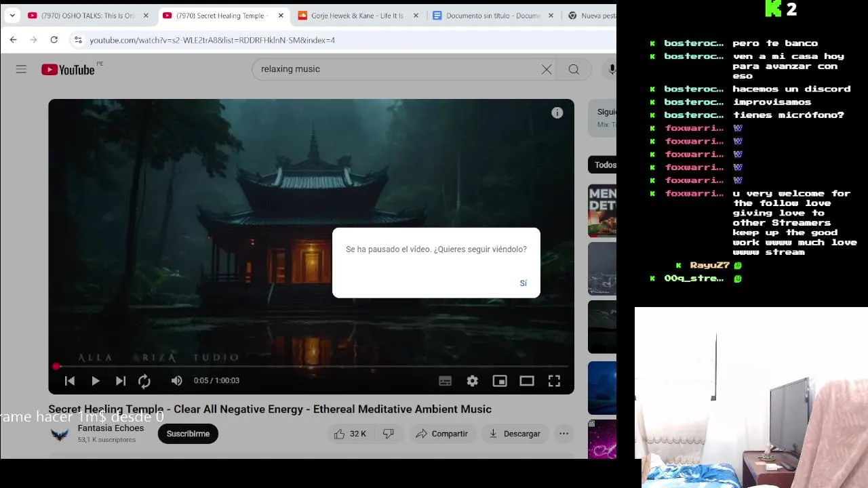Clear the search box with the X icon
This screenshot has height=488, width=868.
tap(547, 69)
